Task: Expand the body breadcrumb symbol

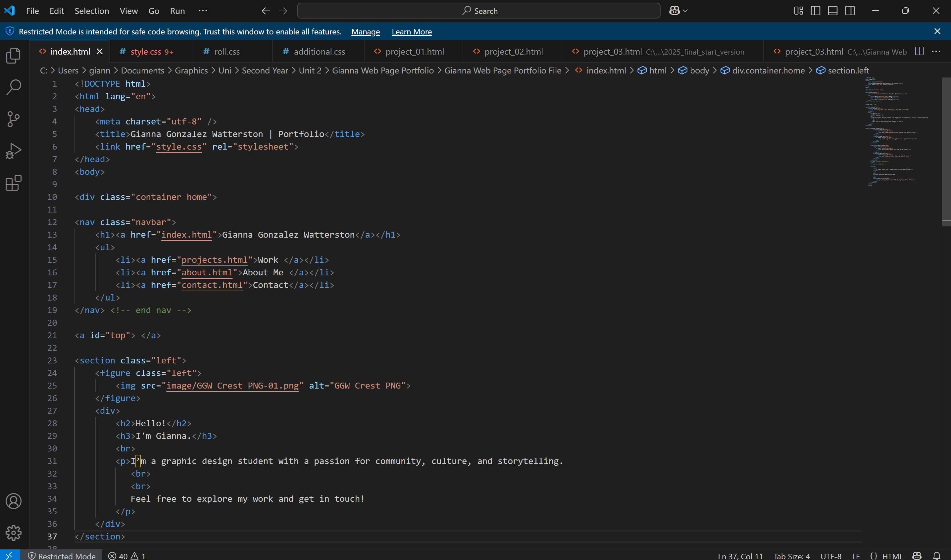Action: (x=694, y=70)
